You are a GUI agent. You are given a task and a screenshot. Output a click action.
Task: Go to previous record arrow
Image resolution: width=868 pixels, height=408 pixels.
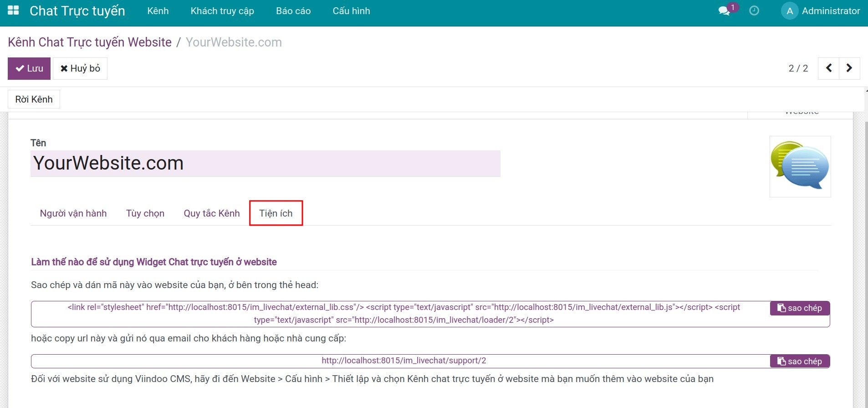point(829,68)
